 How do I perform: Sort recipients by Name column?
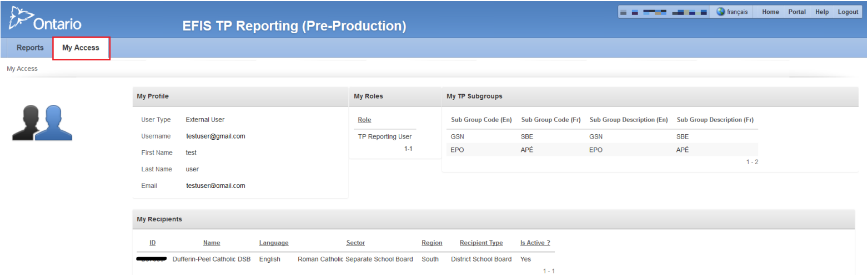212,243
